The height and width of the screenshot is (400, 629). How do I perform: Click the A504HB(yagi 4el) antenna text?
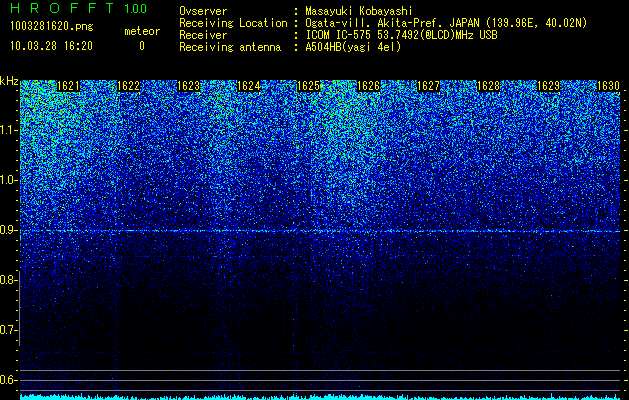(353, 47)
